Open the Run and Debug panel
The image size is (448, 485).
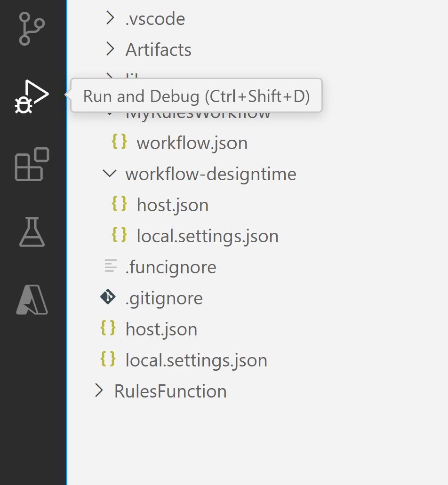tap(32, 95)
